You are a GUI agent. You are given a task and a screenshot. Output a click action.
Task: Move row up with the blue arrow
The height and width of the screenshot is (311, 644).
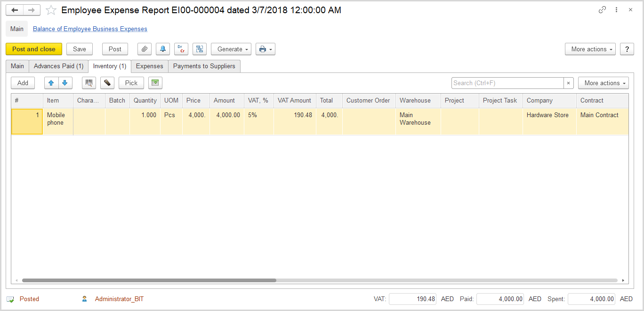51,83
